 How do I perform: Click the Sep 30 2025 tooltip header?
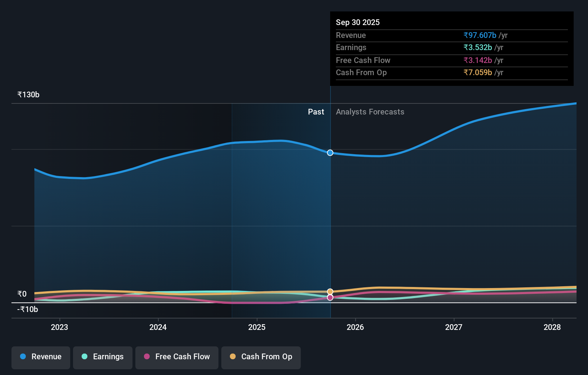point(358,22)
